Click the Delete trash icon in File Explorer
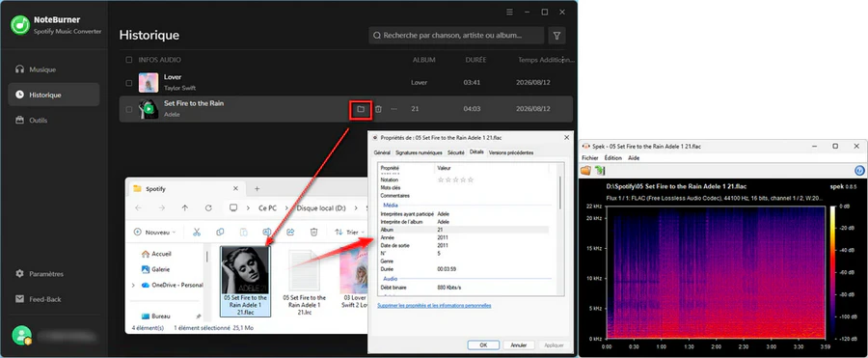This screenshot has width=868, height=358. tap(313, 233)
